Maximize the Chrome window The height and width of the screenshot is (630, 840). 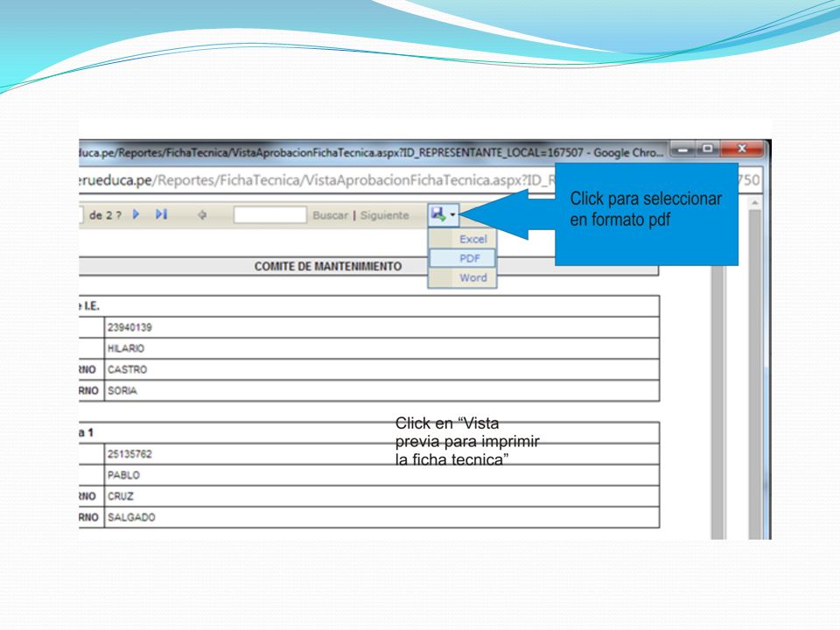click(708, 149)
